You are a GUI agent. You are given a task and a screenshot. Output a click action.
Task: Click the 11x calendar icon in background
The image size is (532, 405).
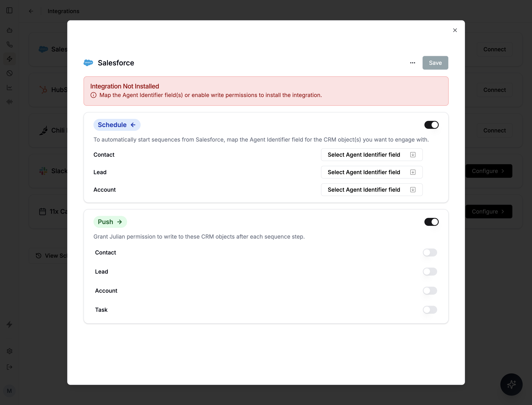(42, 211)
